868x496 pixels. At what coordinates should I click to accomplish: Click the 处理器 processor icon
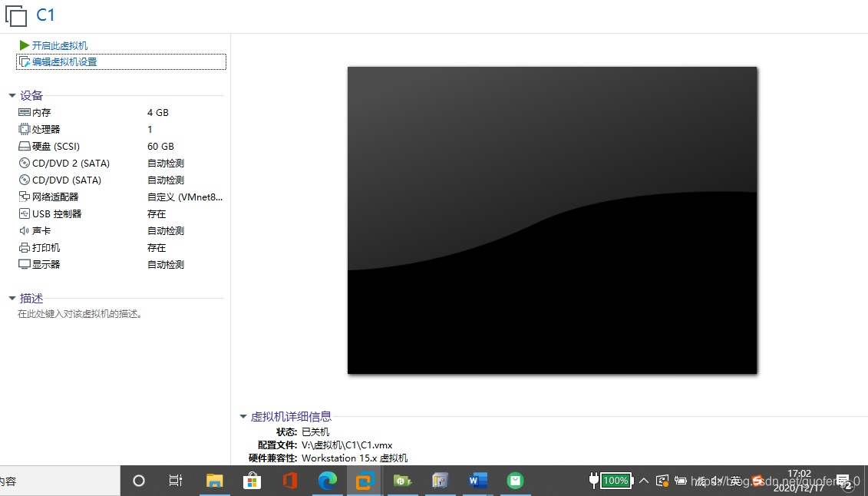24,129
